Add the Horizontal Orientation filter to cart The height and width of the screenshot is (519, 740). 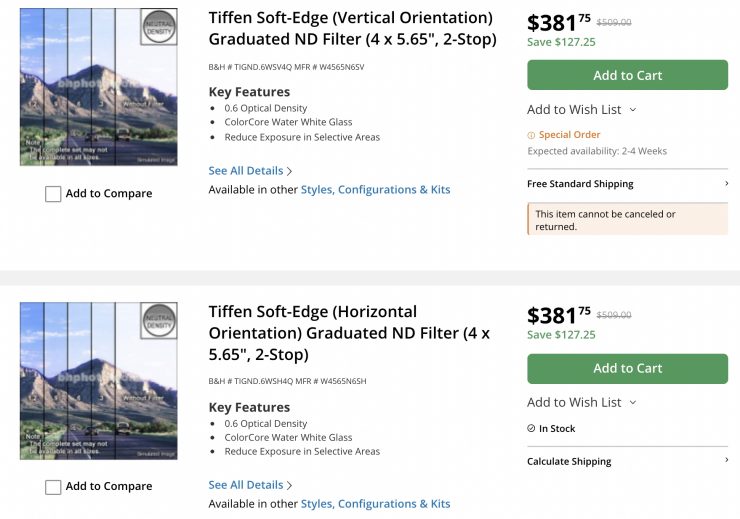pyautogui.click(x=627, y=368)
